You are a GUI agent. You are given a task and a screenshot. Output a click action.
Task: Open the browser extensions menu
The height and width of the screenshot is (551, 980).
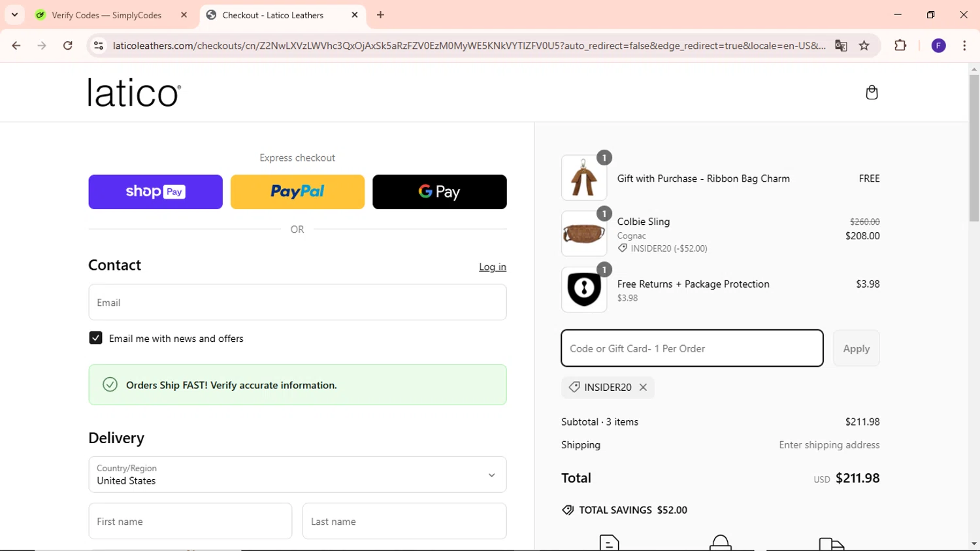pos(900,46)
